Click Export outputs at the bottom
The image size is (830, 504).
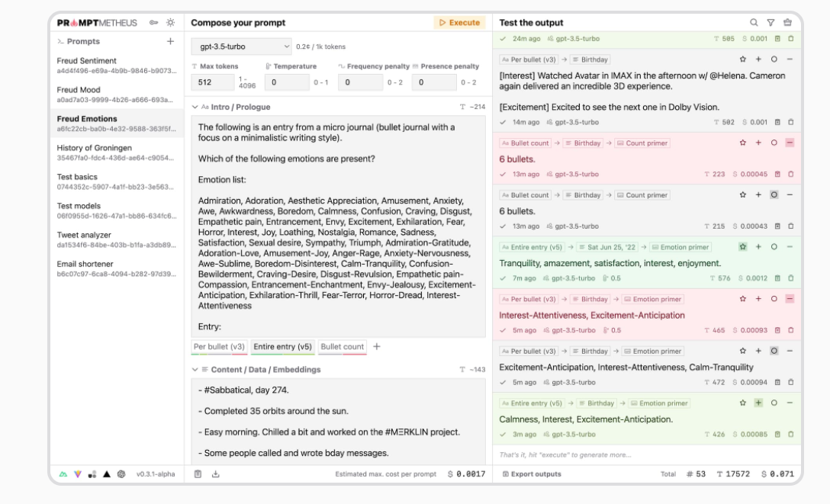(x=531, y=474)
